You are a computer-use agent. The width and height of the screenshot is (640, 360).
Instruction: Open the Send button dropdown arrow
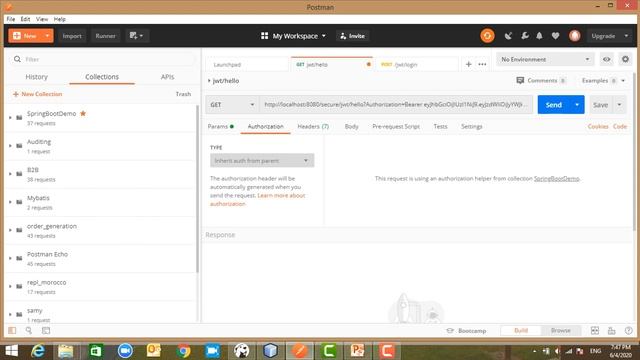[x=577, y=105]
